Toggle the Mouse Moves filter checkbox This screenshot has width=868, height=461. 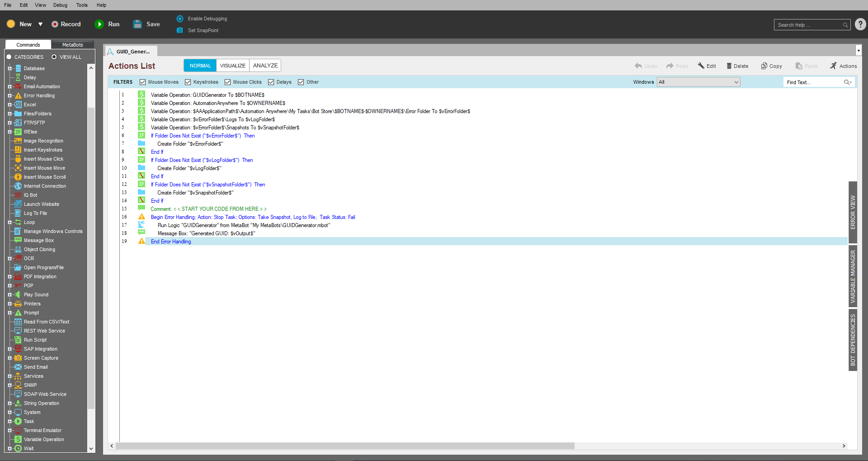[x=143, y=82]
